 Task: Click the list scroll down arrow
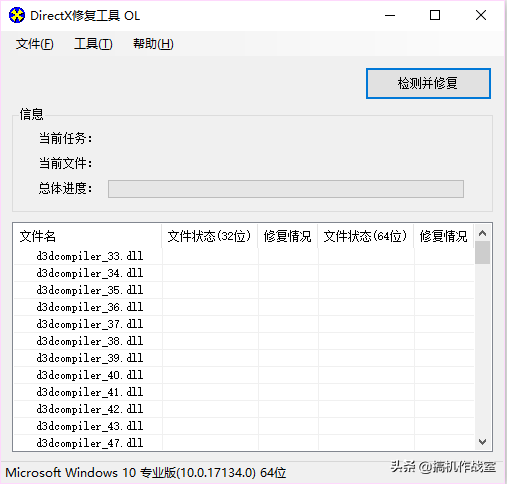tap(482, 442)
